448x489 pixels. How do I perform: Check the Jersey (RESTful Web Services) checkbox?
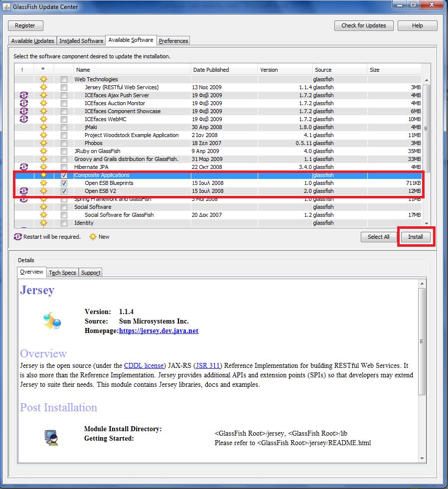click(x=64, y=87)
